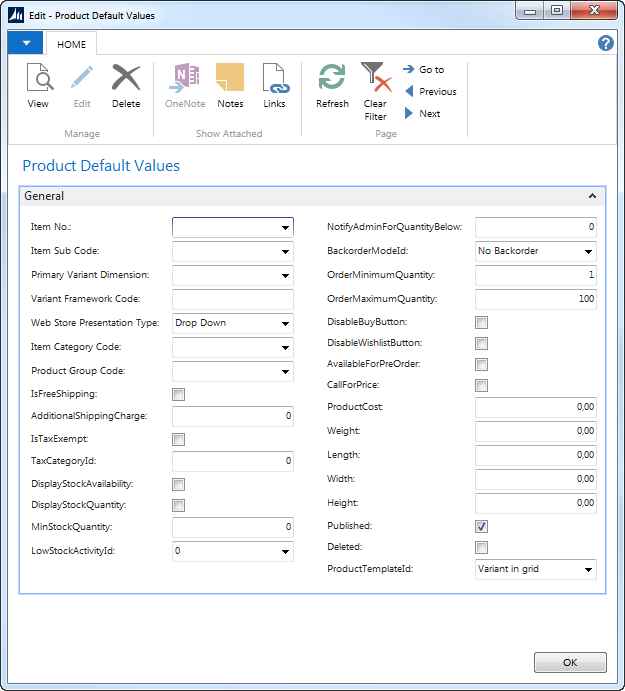Click the Variant Framework Code input field
Viewport: 625px width, 691px height.
pyautogui.click(x=232, y=299)
